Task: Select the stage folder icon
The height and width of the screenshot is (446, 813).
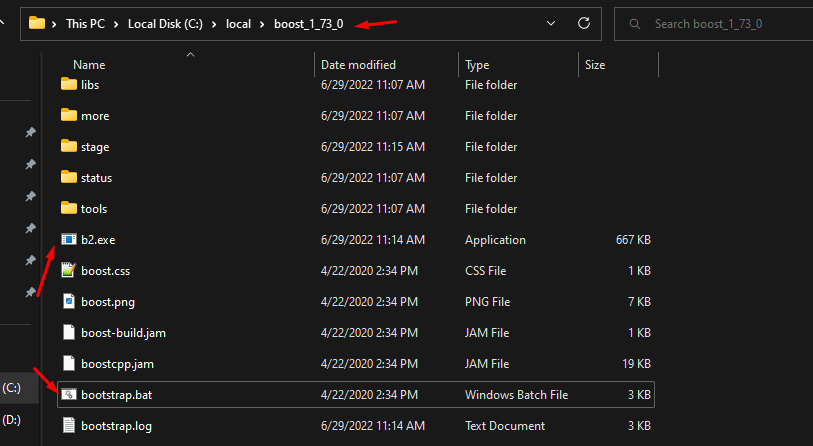Action: 68,147
